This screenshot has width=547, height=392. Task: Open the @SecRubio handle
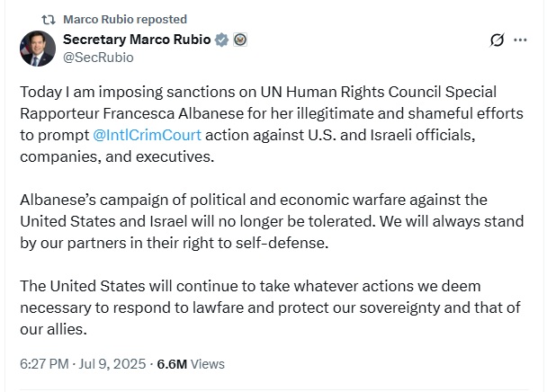[98, 57]
